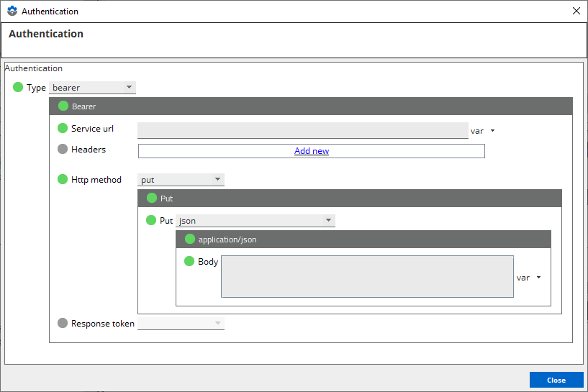Click the green indicator in Bearer header
This screenshot has width=588, height=392.
point(63,106)
